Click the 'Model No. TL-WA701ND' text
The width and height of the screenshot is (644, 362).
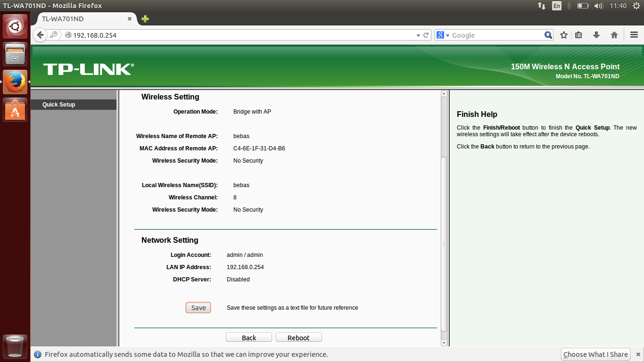[587, 76]
